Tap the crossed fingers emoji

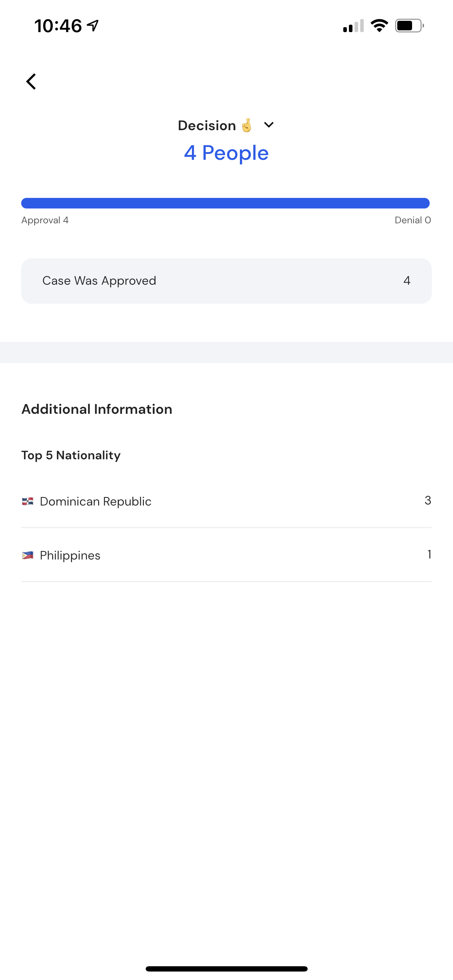coord(247,125)
